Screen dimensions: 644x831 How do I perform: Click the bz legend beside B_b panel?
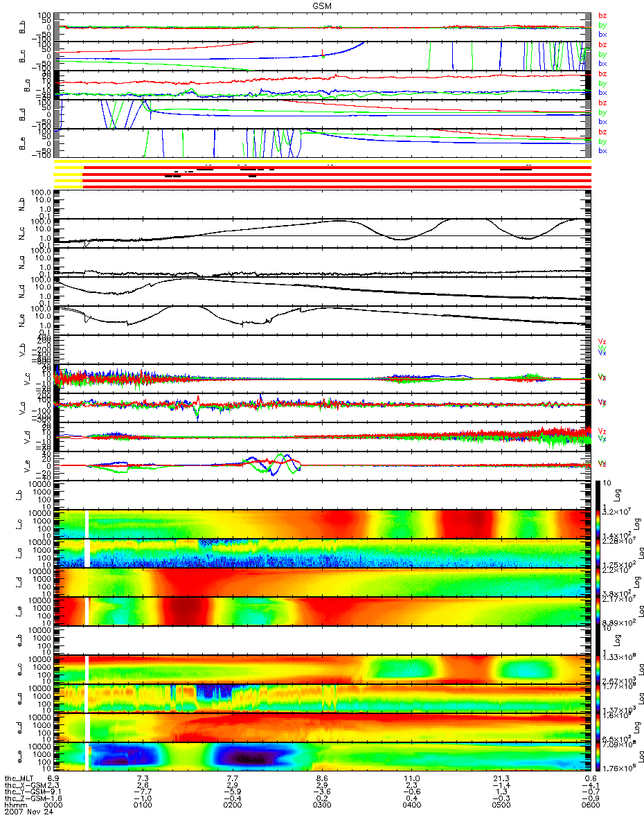[602, 15]
